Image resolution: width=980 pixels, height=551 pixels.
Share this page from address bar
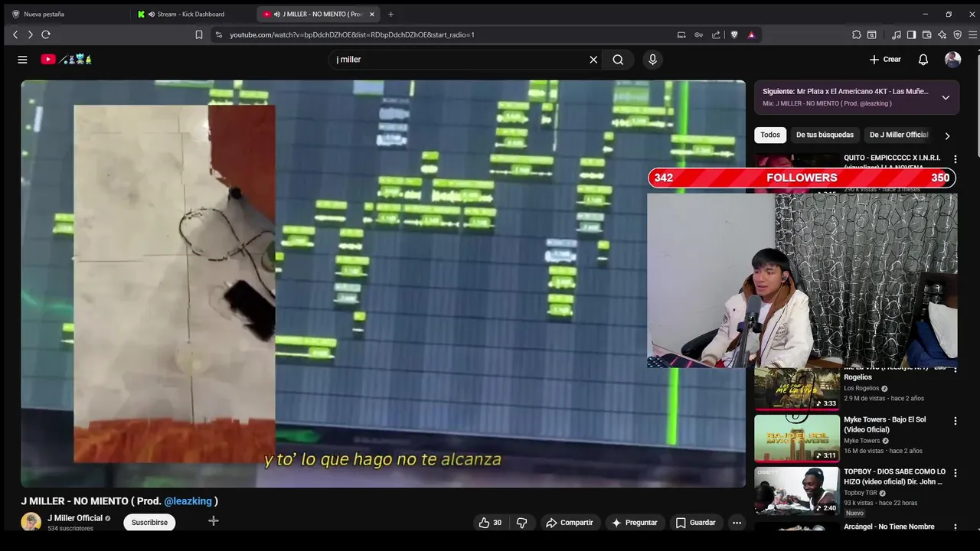tap(716, 34)
